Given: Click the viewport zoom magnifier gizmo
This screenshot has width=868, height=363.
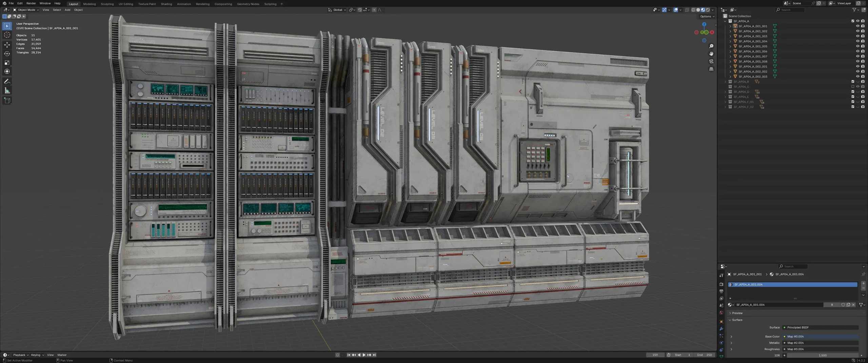Looking at the screenshot, I should pos(711,46).
